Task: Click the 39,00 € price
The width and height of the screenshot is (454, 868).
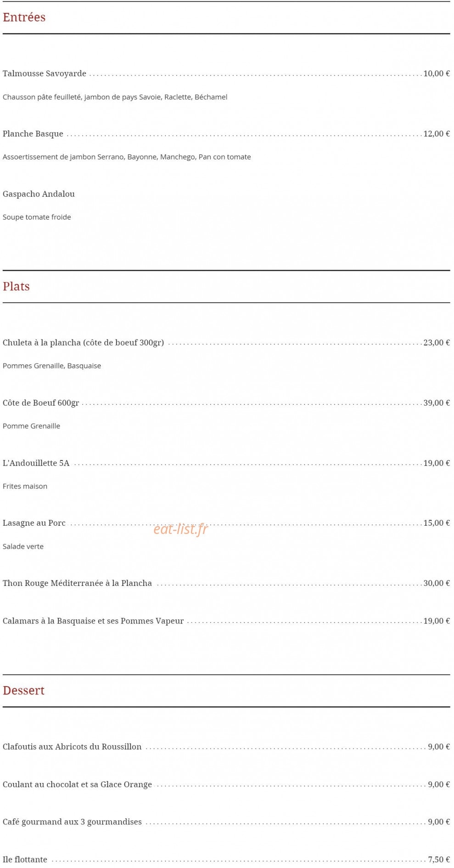Action: [437, 403]
